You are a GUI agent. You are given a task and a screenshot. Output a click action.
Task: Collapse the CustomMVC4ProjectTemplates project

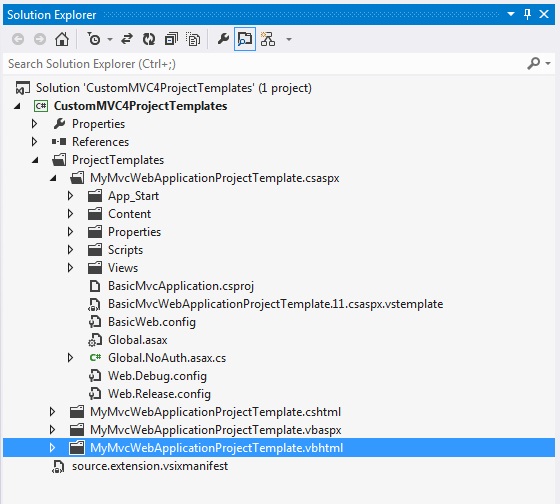17,106
